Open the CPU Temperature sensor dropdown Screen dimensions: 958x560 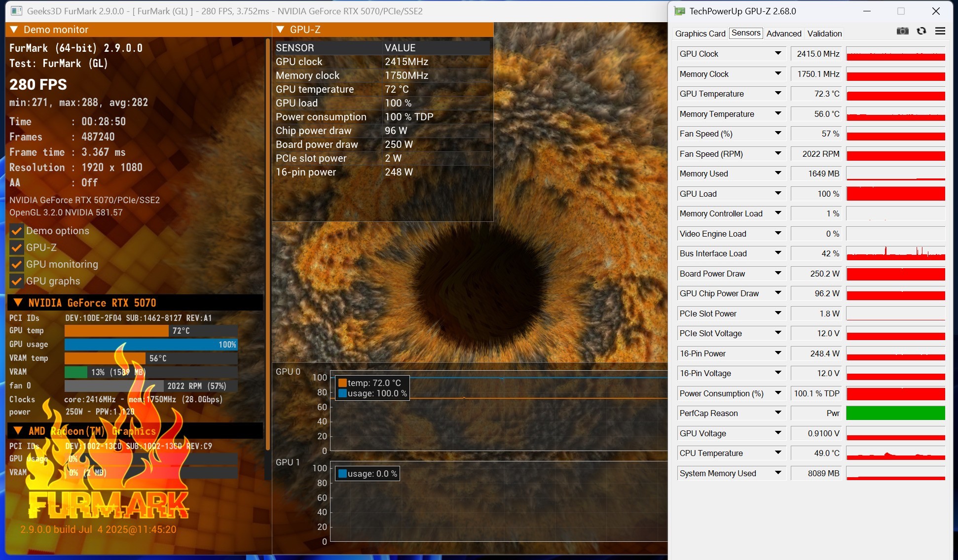(x=778, y=453)
